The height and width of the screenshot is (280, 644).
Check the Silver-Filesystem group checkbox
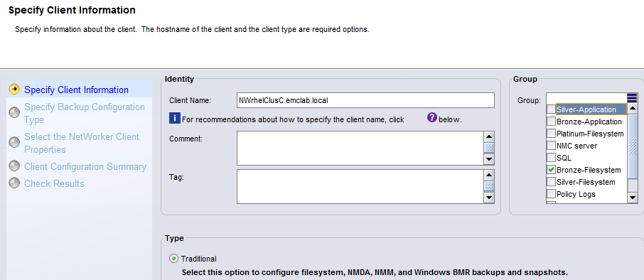click(551, 182)
